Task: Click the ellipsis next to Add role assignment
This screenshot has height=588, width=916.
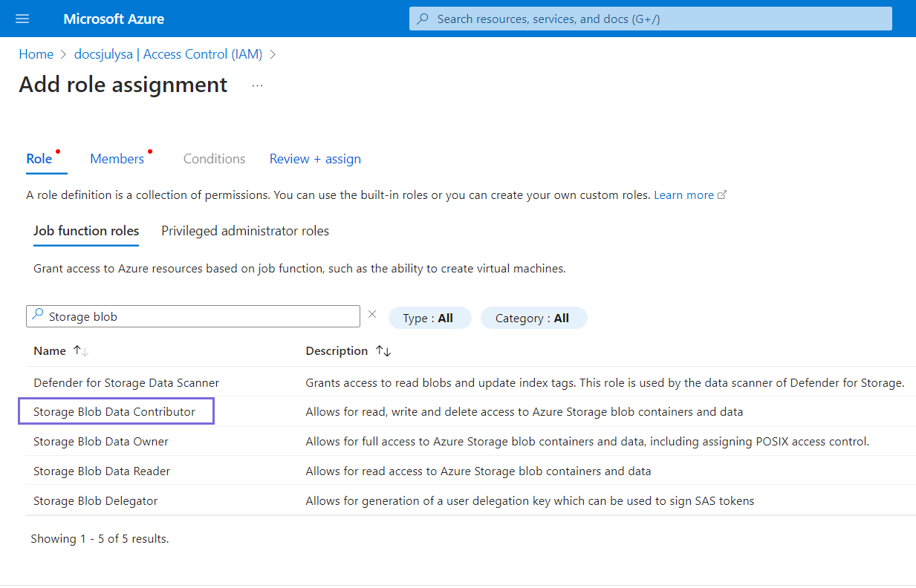Action: 257,85
